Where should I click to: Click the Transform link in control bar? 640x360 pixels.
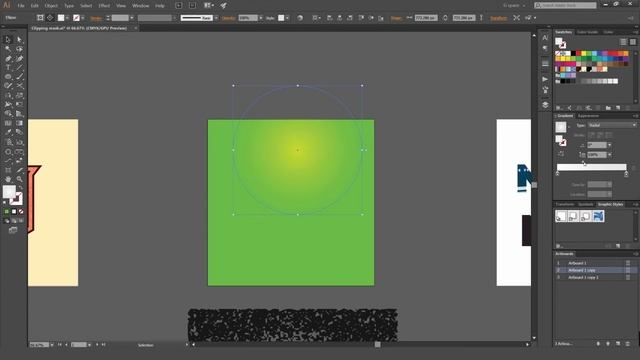498,18
